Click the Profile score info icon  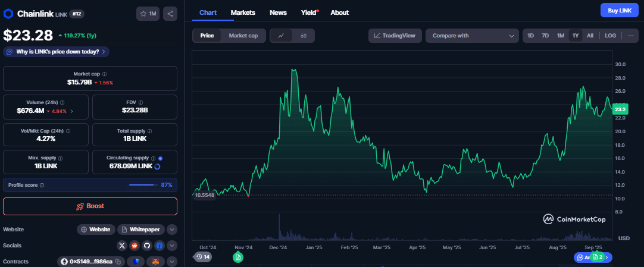tap(42, 186)
